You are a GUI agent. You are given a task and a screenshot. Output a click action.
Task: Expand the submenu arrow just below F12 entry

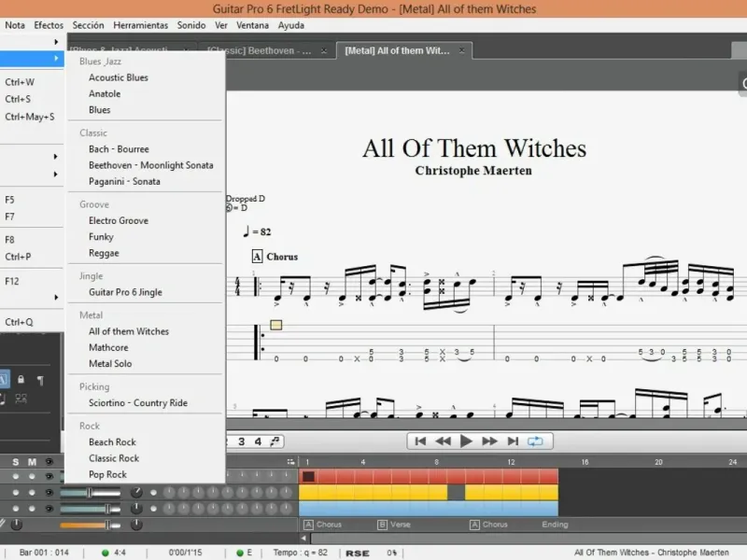56,298
